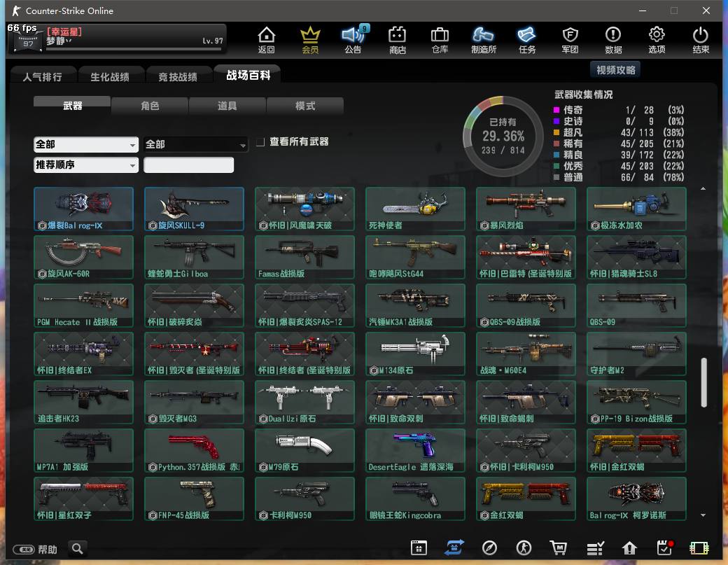Open the 商店 shop icon
The image size is (728, 565).
398,40
